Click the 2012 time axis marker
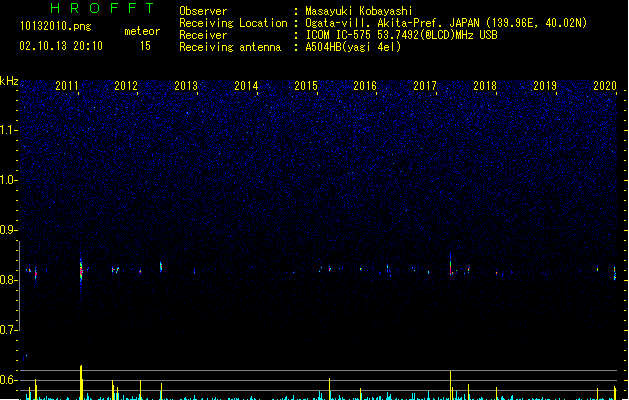629x400 pixels. point(126,86)
